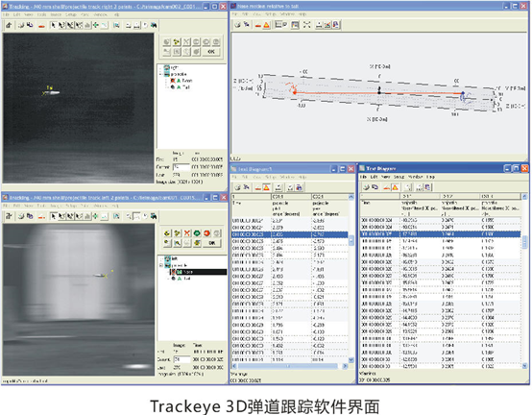
Task: Click the orange triangle icon in the right Text Diagram toolbar
Action: (x=395, y=187)
